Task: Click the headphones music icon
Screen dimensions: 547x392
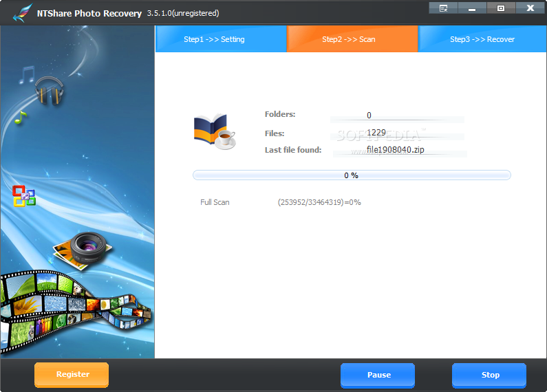Action: (49, 91)
